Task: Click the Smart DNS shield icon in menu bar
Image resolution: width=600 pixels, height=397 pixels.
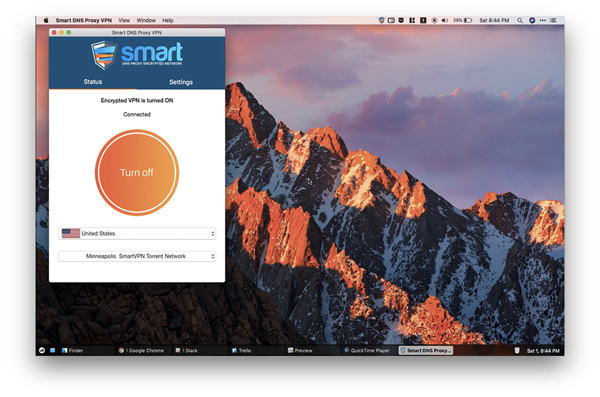Action: point(381,20)
